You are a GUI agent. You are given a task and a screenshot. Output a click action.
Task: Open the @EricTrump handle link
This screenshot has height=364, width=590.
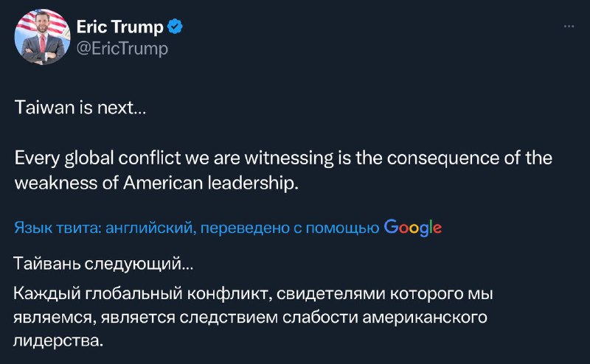(122, 49)
